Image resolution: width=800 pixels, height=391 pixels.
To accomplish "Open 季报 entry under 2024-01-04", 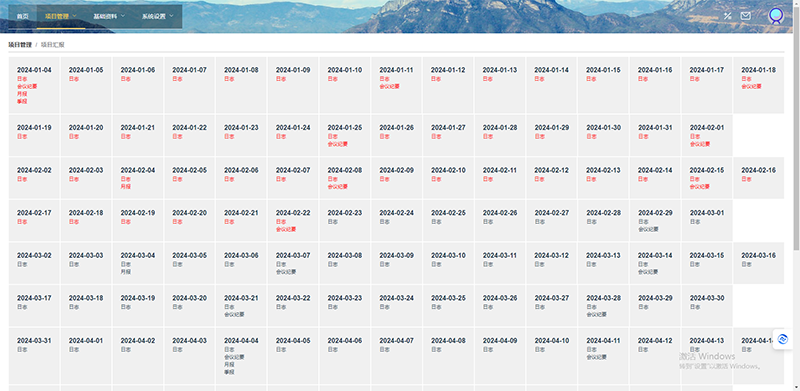I will pos(22,102).
